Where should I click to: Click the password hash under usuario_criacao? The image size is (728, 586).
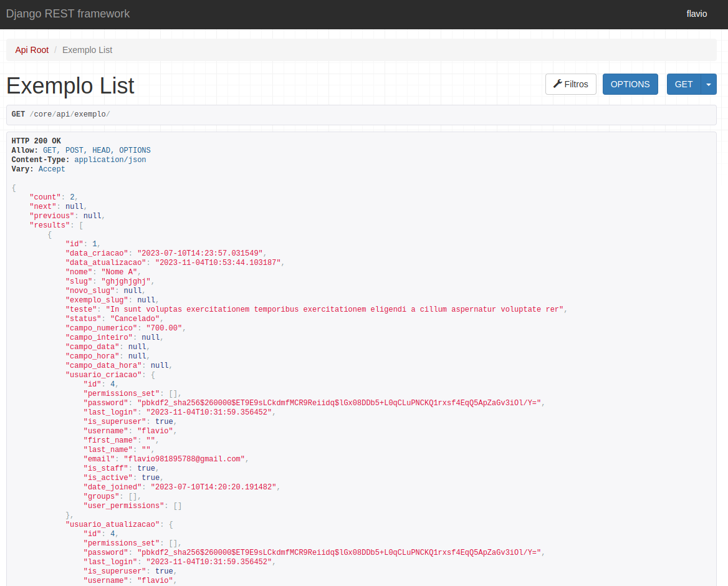click(x=339, y=403)
